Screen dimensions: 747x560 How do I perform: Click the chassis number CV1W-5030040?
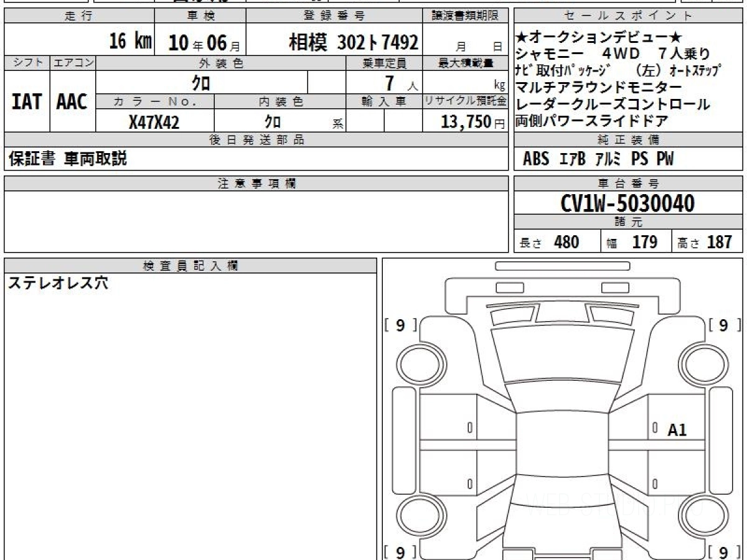628,203
